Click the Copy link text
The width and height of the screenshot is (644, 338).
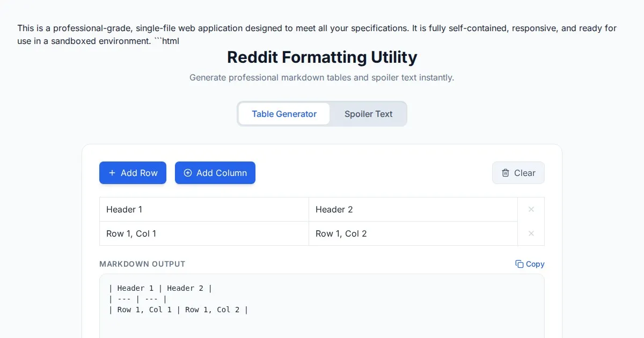tap(535, 264)
